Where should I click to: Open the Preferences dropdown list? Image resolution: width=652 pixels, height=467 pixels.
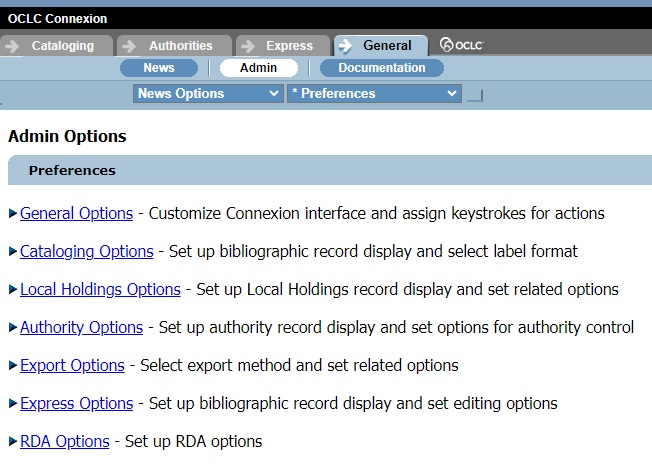tap(373, 93)
